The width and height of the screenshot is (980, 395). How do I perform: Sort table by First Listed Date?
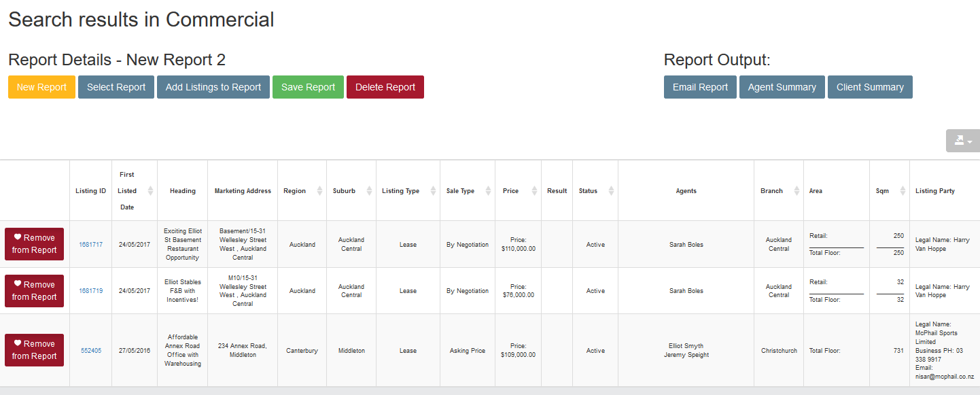(150, 191)
